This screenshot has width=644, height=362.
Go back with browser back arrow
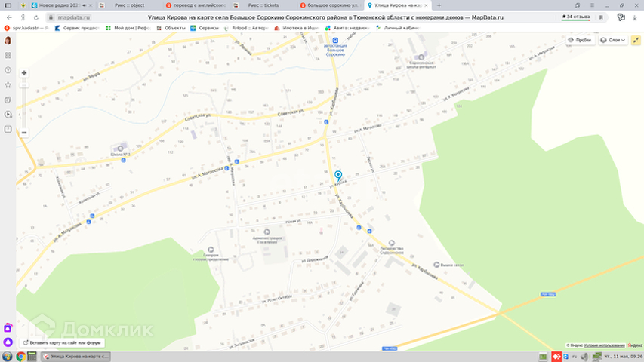coord(9,17)
